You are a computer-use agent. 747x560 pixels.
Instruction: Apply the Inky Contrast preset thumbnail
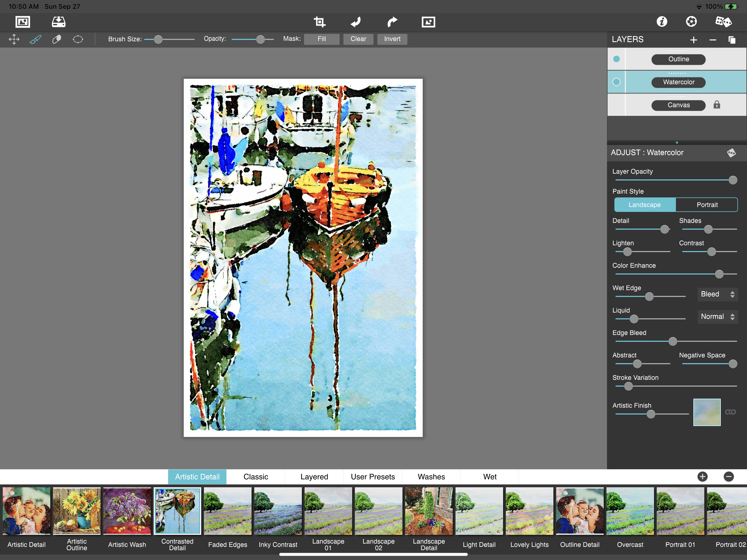click(278, 511)
